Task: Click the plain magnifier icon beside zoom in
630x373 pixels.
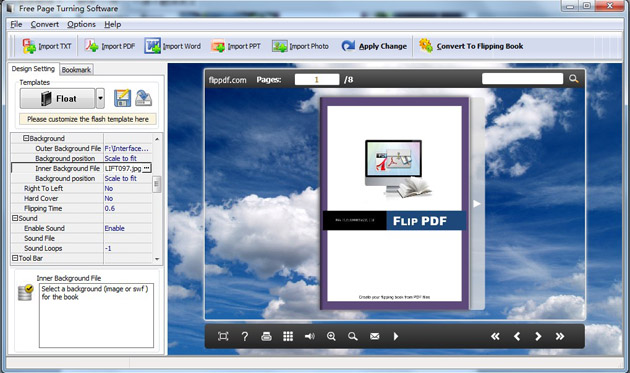Action: pyautogui.click(x=353, y=336)
